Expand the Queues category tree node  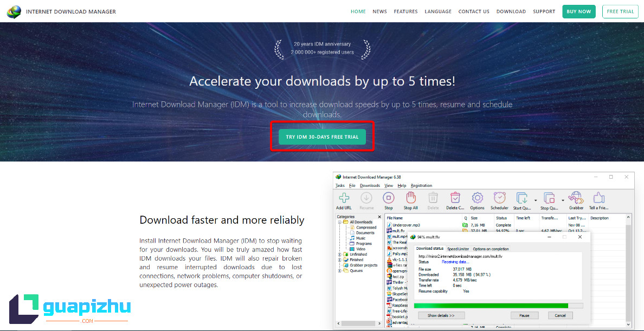[339, 271]
